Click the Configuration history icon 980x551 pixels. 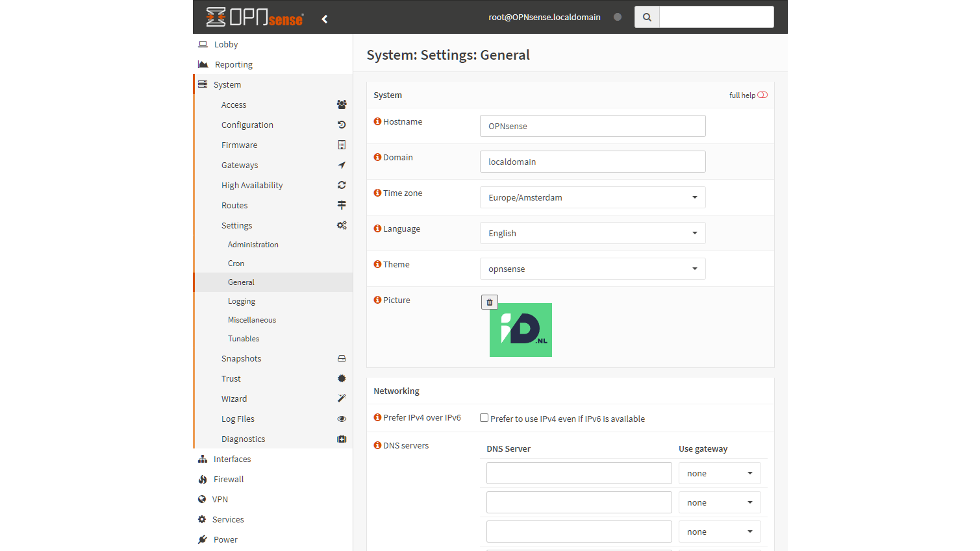[342, 125]
